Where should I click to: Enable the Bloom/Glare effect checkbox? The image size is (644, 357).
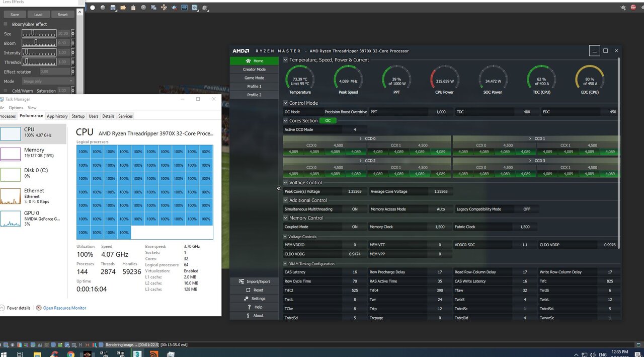(x=6, y=24)
